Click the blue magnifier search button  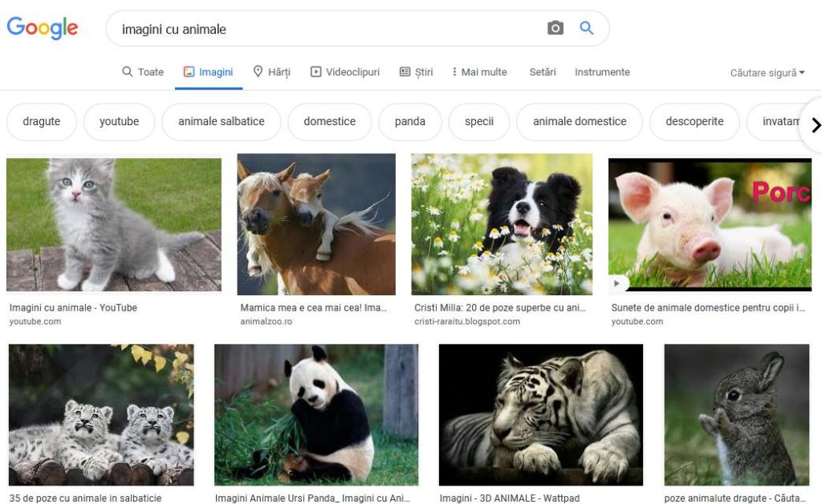tap(586, 28)
